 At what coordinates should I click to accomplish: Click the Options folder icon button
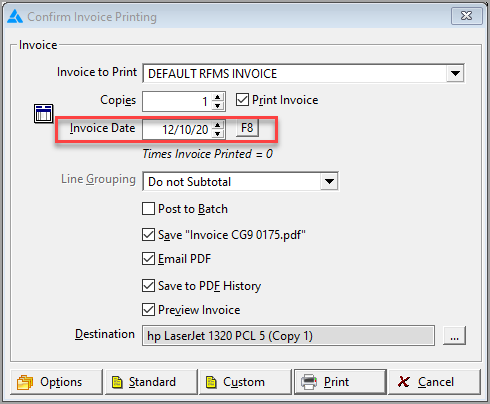(x=25, y=382)
